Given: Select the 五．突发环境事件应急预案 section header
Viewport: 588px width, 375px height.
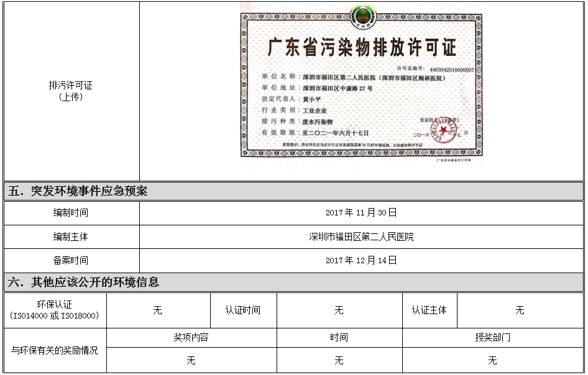Looking at the screenshot, I should click(x=78, y=191).
